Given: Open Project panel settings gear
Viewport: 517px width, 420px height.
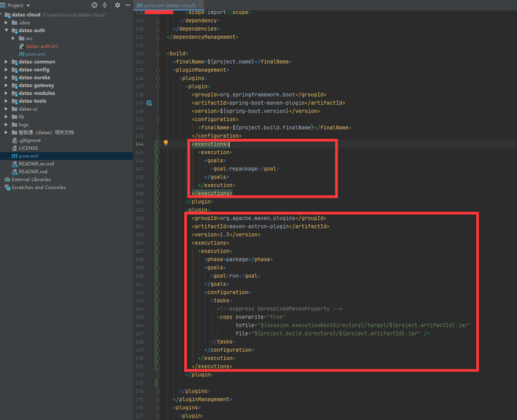Looking at the screenshot, I should click(117, 5).
